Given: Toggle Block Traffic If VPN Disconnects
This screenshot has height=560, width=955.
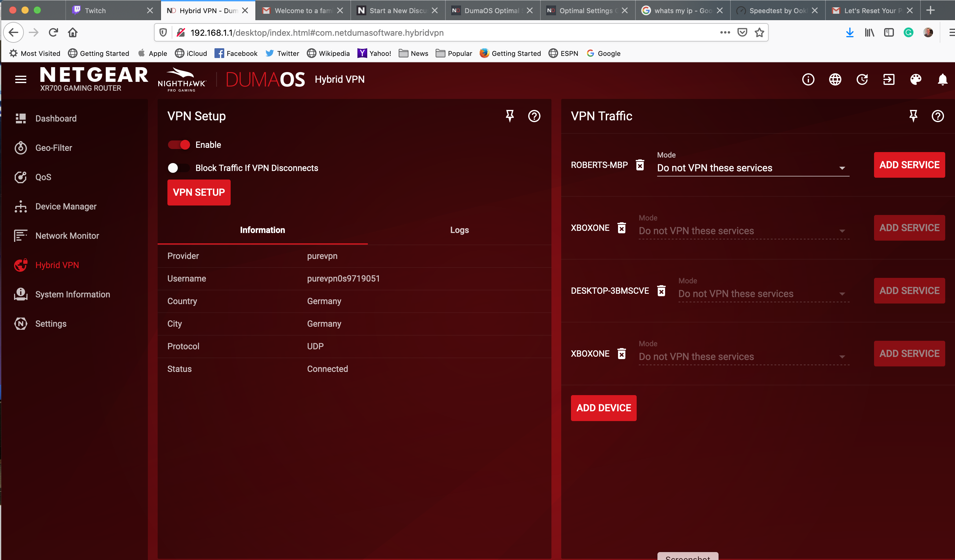Looking at the screenshot, I should (x=179, y=168).
